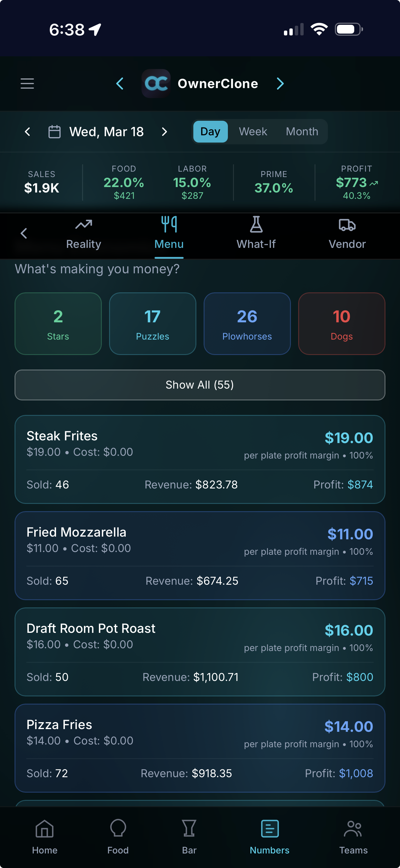Image resolution: width=400 pixels, height=868 pixels.
Task: Tap the calendar icon beside the date
Action: click(x=54, y=131)
